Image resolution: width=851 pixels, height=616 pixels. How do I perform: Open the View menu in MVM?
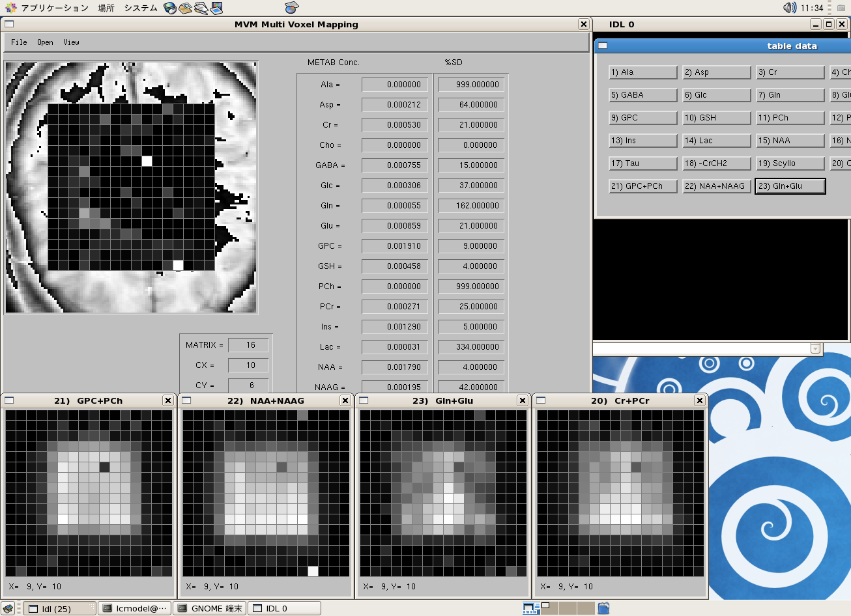click(71, 42)
